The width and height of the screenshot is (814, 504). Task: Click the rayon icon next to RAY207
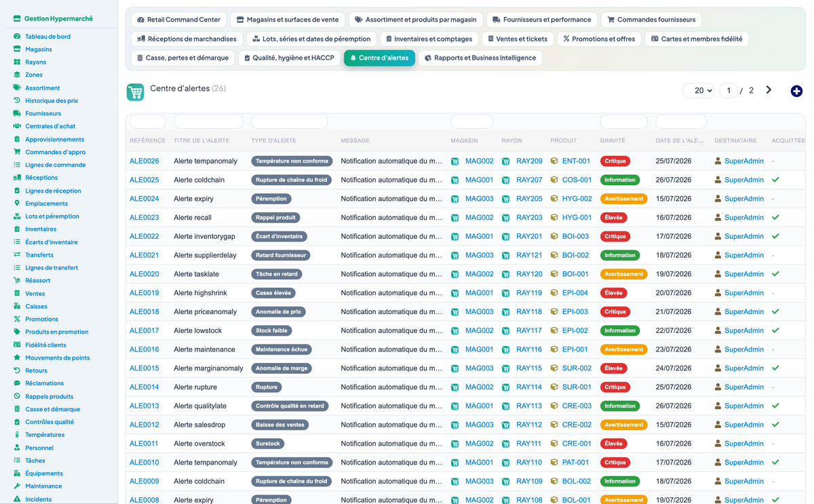pos(505,180)
